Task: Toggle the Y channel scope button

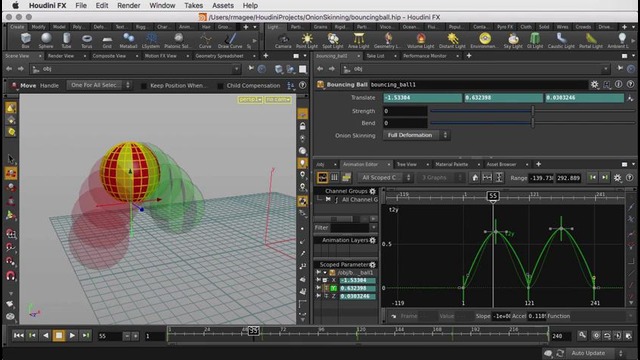Action: click(333, 288)
